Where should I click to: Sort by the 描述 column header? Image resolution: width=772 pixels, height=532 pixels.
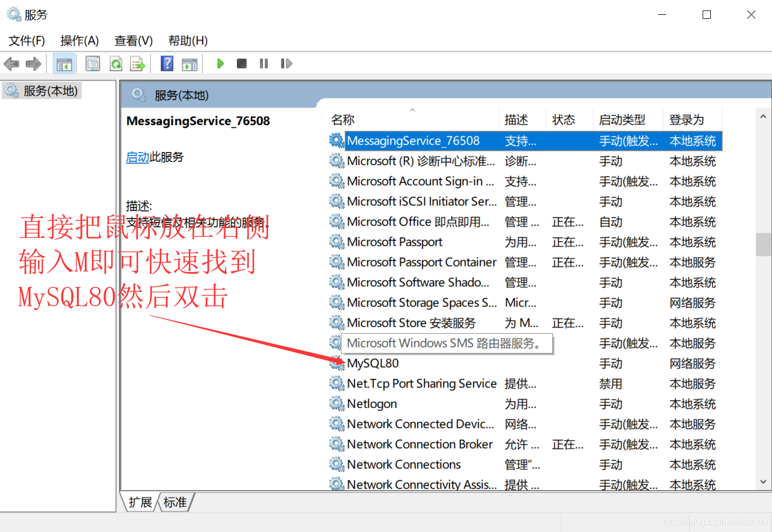tap(523, 120)
